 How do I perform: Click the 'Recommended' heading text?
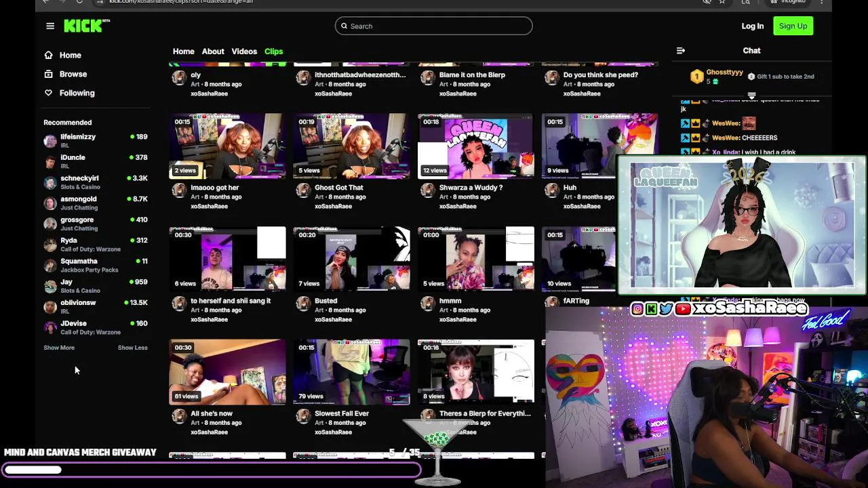coord(67,123)
